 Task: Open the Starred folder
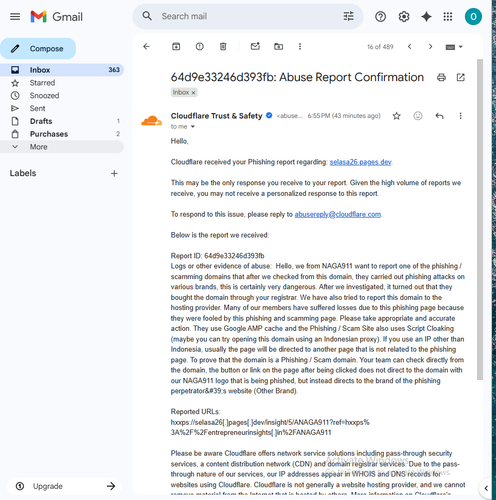[62, 83]
